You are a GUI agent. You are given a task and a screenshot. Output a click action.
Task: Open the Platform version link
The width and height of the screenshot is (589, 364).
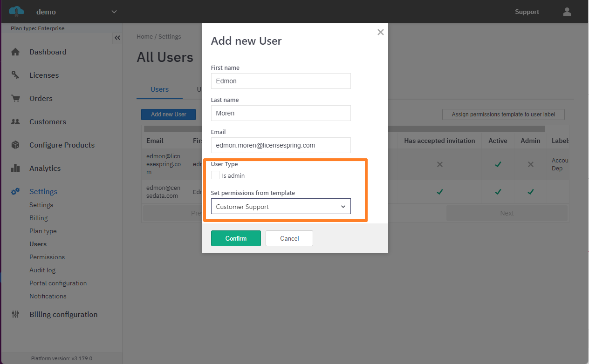coord(62,358)
